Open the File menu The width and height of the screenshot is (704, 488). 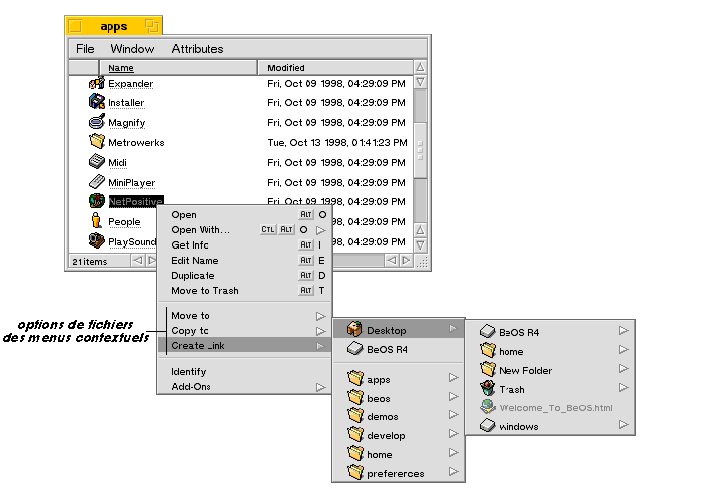tap(85, 48)
